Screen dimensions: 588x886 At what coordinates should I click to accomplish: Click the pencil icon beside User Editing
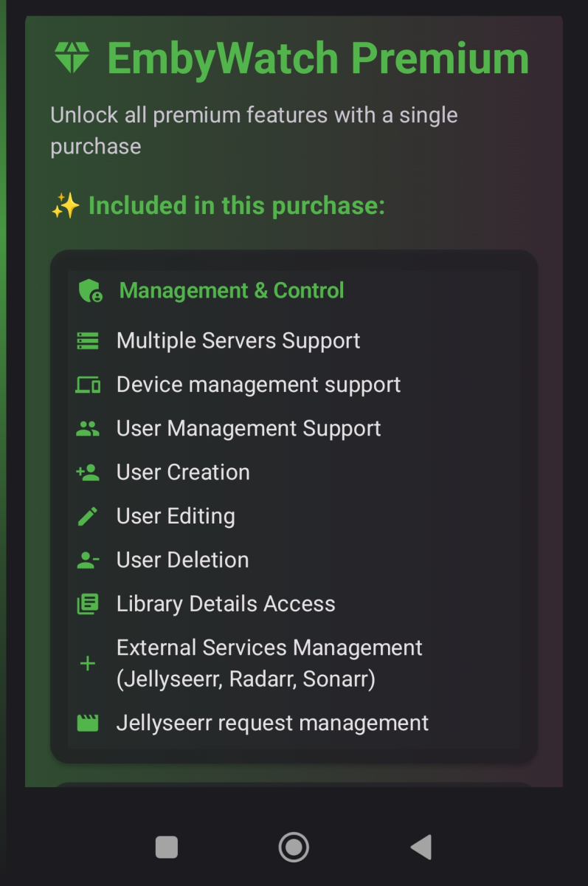pos(88,515)
